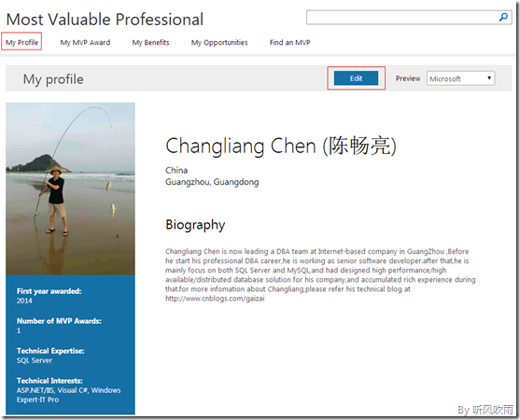Click the fishing profile photo

pos(70,189)
